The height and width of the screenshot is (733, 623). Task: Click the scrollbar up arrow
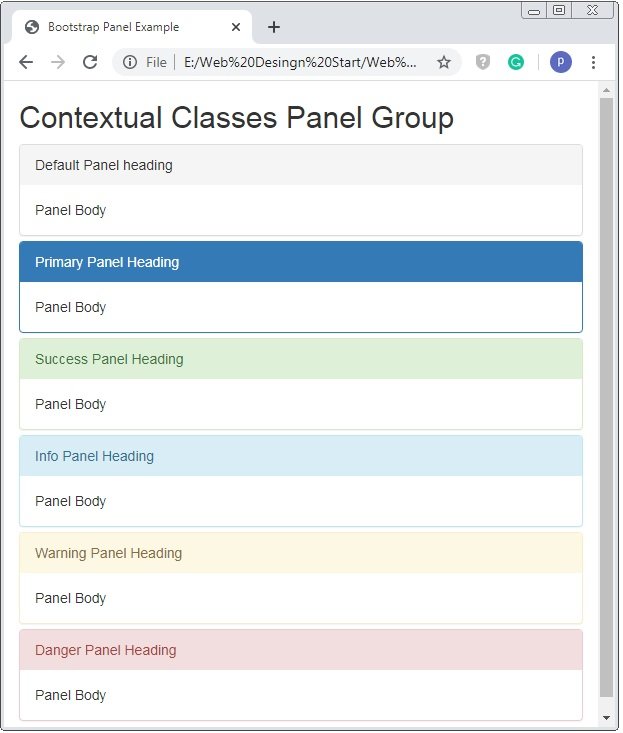click(606, 90)
